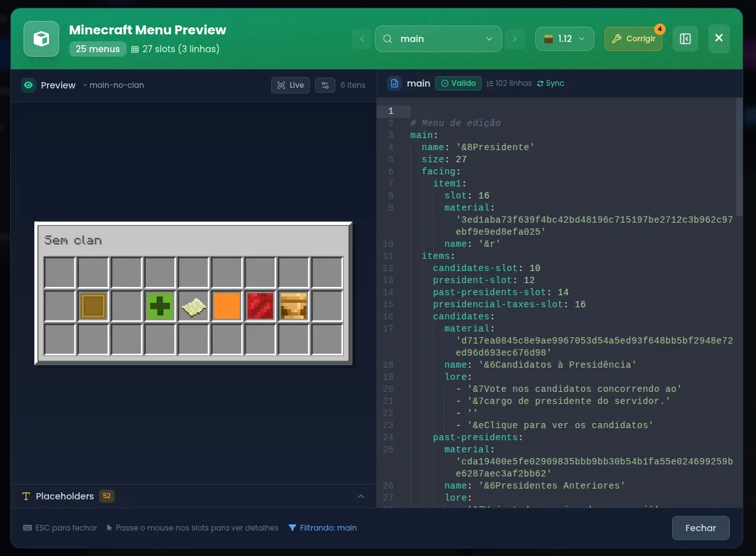756x556 pixels.
Task: Click the Valido status badge
Action: (459, 83)
